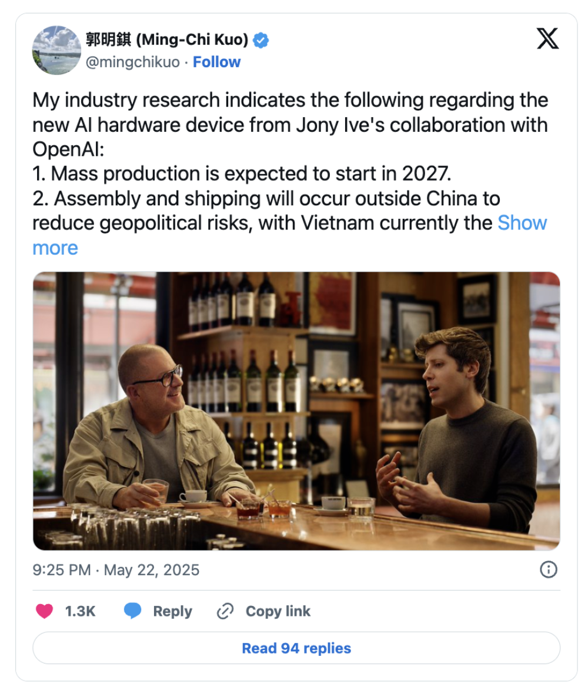Screen dimensions: 588x700
Task: Open the embedded photo of two men at a bar
Action: coord(296,411)
